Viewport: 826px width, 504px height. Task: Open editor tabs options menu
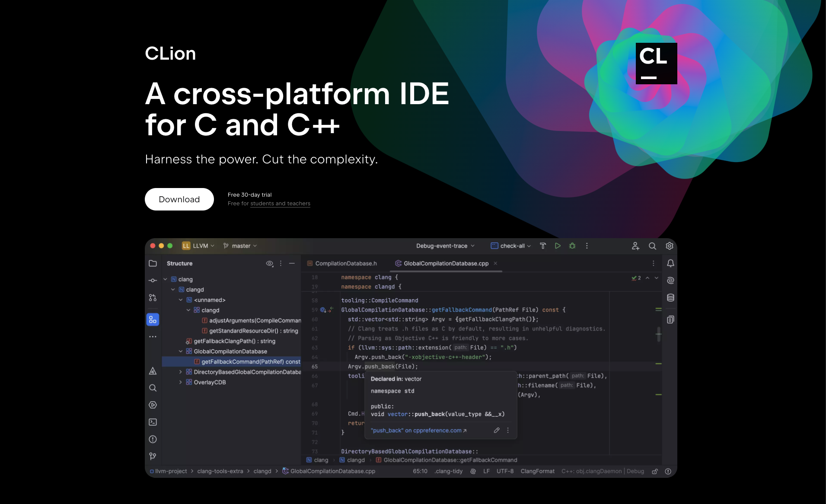click(x=653, y=263)
